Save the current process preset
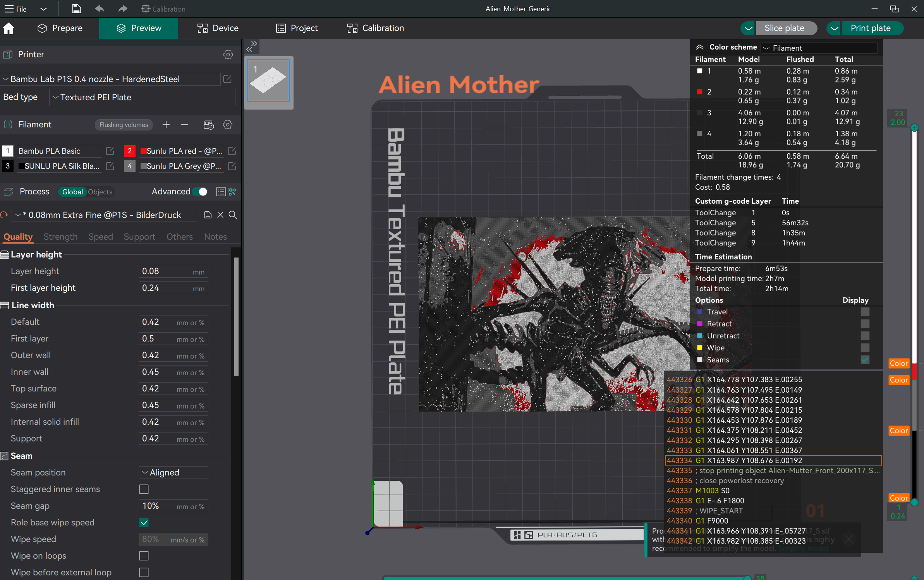 208,215
